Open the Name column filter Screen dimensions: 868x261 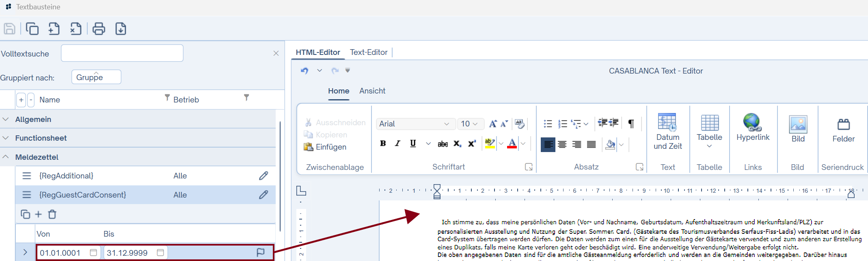[167, 98]
